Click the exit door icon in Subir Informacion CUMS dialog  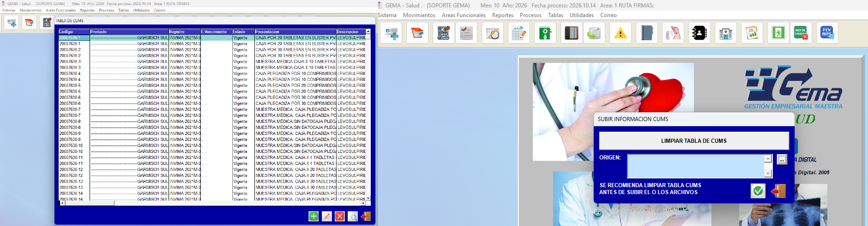click(778, 191)
